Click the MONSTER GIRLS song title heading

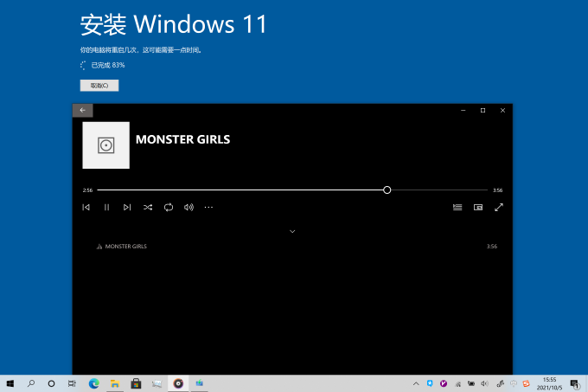182,139
